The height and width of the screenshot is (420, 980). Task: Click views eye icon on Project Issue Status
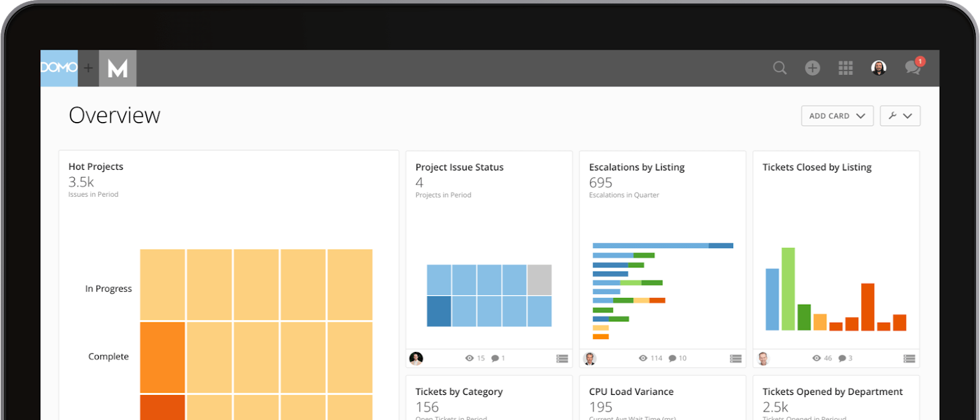tap(469, 358)
